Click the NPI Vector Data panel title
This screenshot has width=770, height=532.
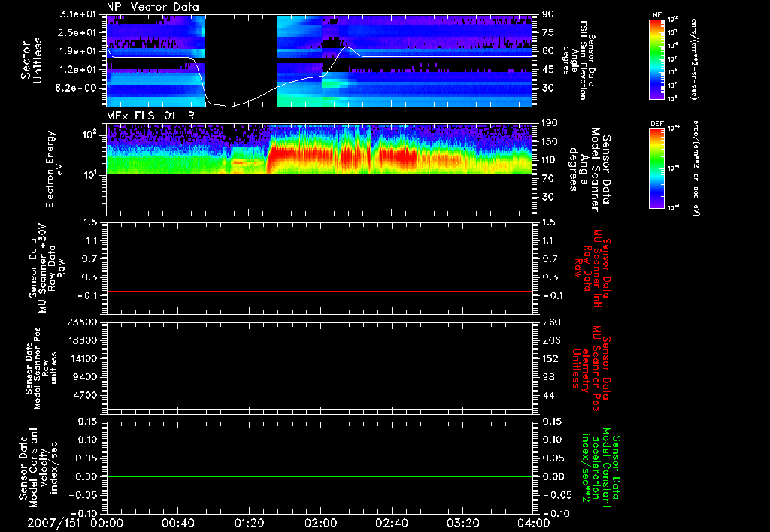pos(153,7)
